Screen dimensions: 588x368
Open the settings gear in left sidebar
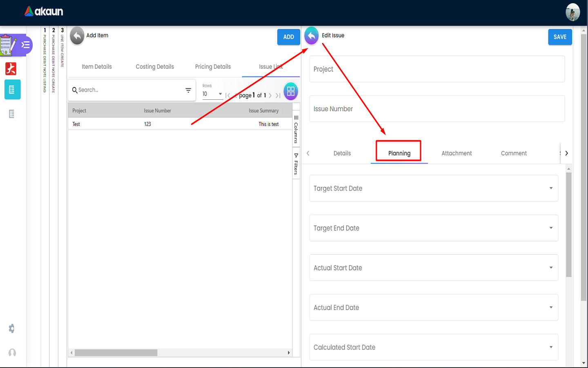[x=12, y=328]
